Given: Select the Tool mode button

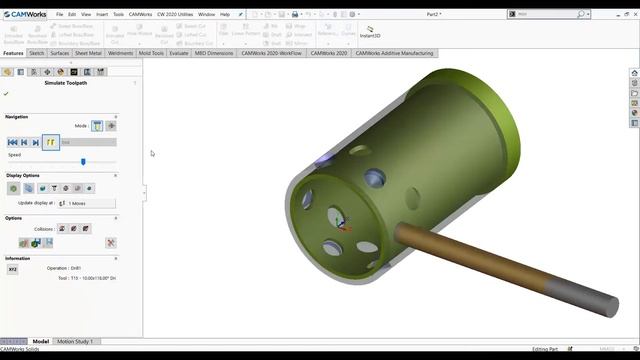Looking at the screenshot, I should click(x=97, y=126).
